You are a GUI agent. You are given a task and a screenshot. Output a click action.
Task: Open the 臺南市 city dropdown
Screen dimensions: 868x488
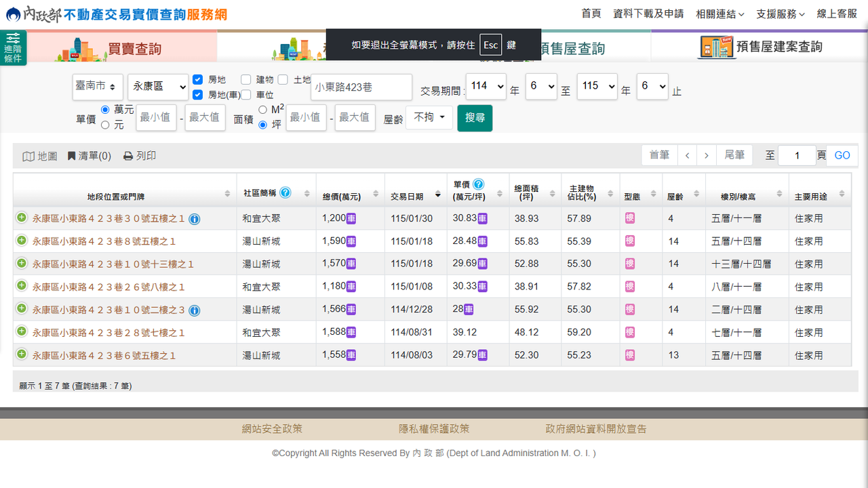point(98,87)
